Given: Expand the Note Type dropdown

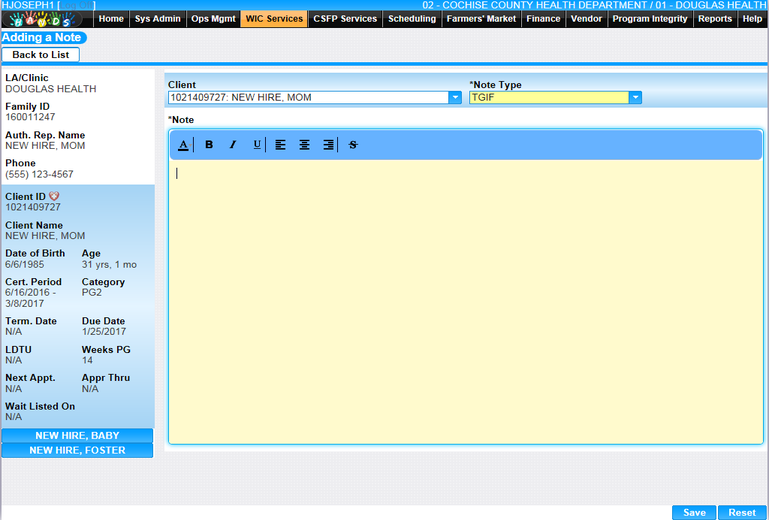Looking at the screenshot, I should pos(635,98).
